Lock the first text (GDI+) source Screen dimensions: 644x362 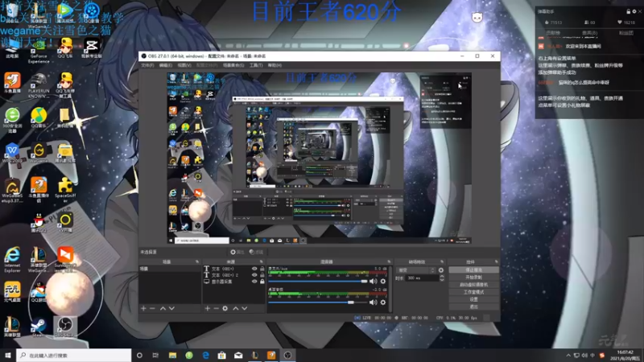tap(262, 269)
